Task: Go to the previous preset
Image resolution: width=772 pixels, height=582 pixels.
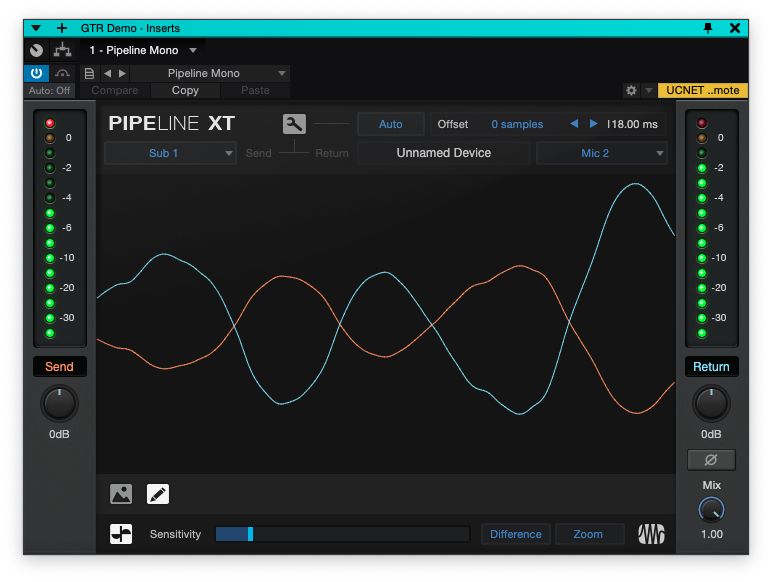Action: [x=107, y=73]
